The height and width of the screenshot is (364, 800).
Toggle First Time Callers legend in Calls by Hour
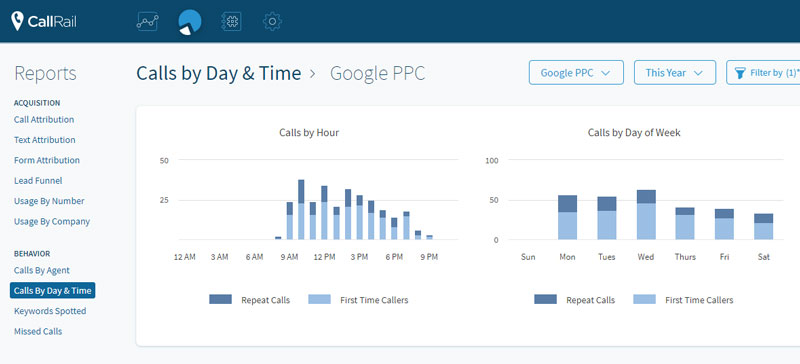tap(358, 300)
